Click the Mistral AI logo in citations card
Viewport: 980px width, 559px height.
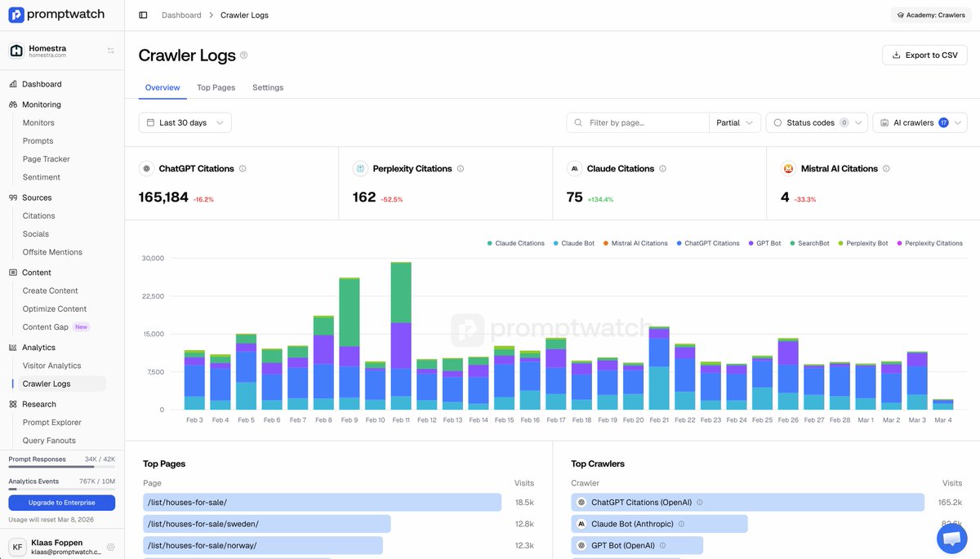pos(789,169)
